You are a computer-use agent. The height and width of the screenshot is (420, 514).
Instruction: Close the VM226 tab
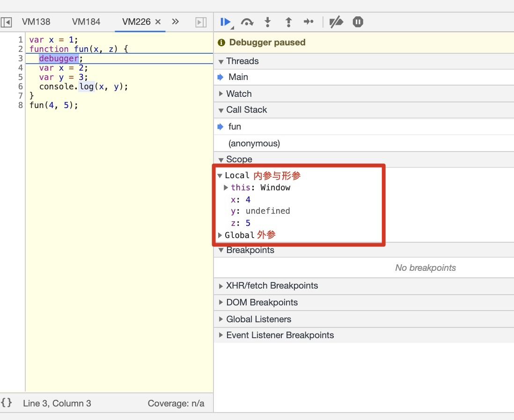[158, 22]
